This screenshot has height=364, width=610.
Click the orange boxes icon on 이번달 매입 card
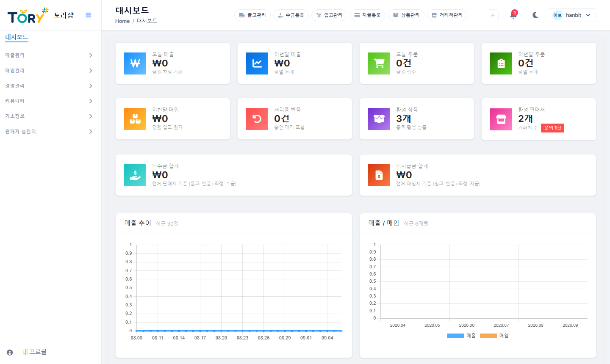point(135,119)
